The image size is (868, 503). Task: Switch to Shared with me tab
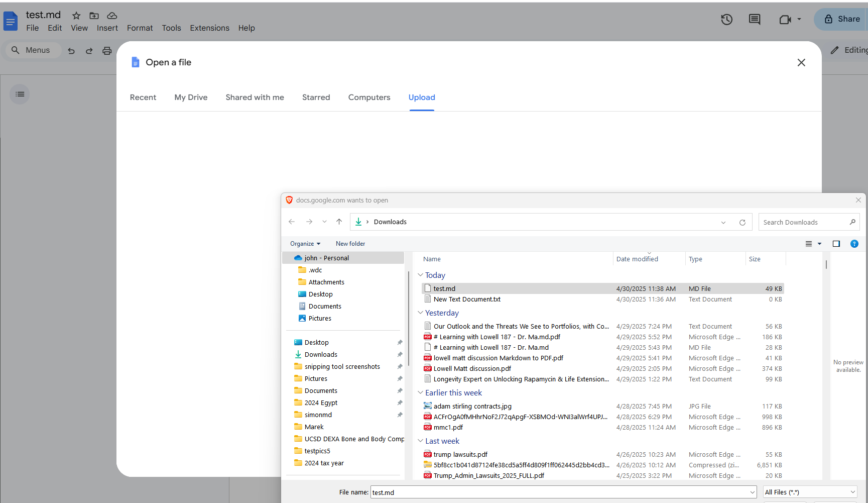(x=255, y=97)
